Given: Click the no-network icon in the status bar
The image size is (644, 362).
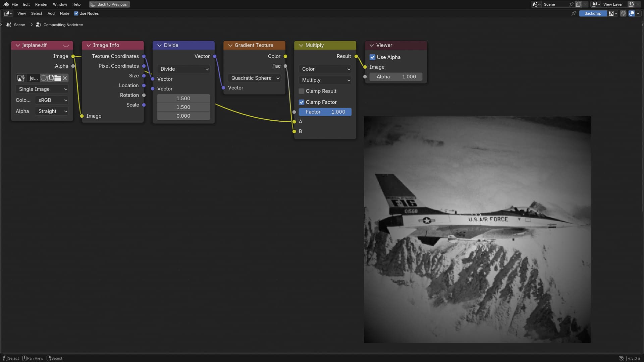Looking at the screenshot, I should [x=621, y=358].
